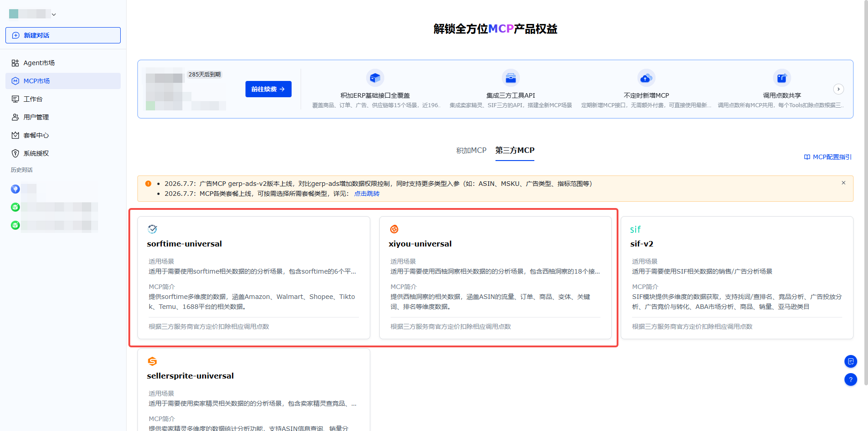
Task: Select the 第三方MCP tab
Action: pos(515,151)
